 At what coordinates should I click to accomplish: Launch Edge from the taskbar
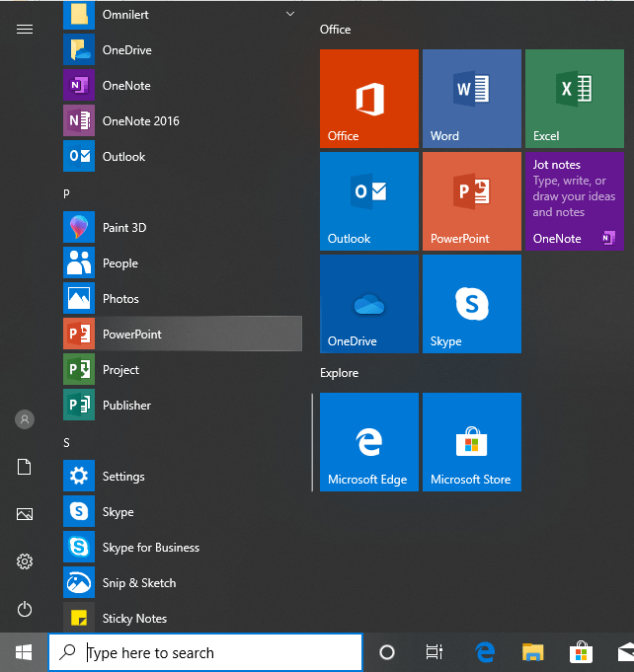[x=485, y=652]
